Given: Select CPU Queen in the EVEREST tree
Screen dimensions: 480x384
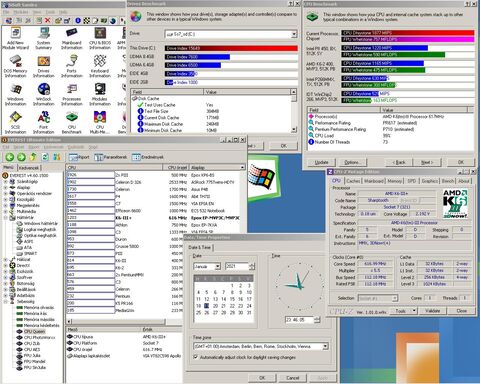Looking at the screenshot, I should [34, 331].
